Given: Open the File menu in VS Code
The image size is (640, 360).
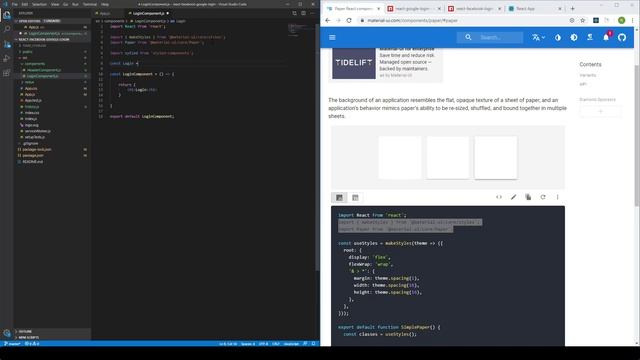Looking at the screenshot, I should point(15,4).
